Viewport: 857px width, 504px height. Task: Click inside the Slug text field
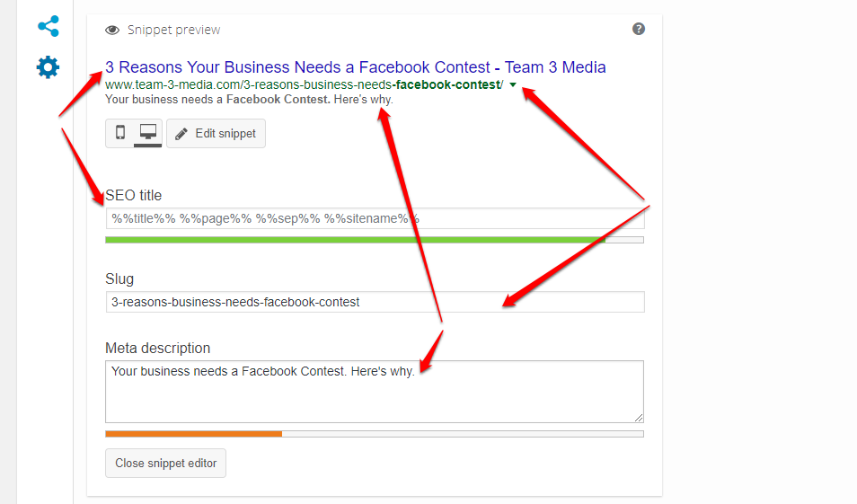click(375, 302)
